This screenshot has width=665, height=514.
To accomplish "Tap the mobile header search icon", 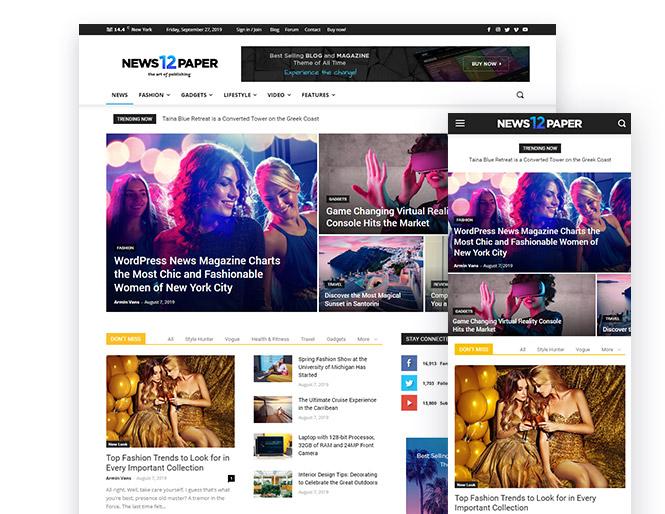I will coord(621,123).
